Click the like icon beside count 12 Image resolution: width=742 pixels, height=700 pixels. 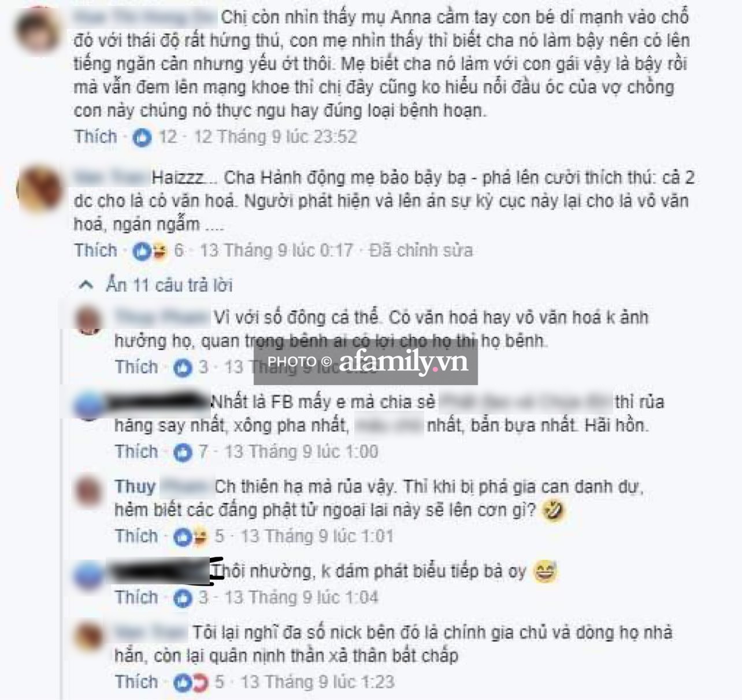pos(142,138)
